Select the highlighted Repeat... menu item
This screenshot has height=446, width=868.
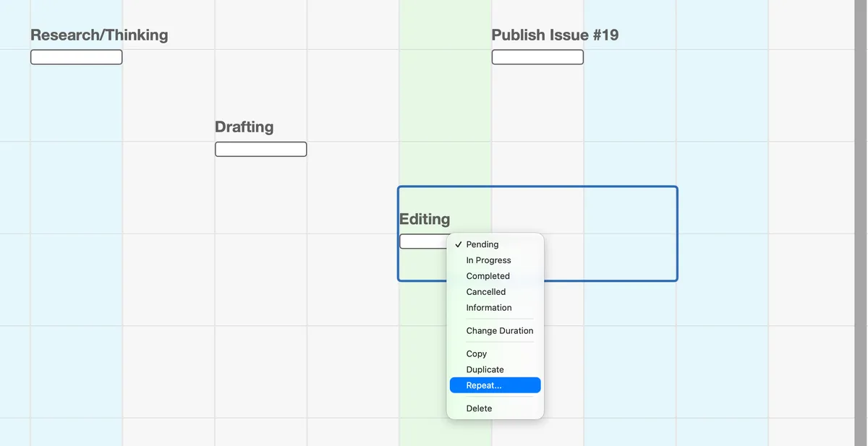click(495, 385)
